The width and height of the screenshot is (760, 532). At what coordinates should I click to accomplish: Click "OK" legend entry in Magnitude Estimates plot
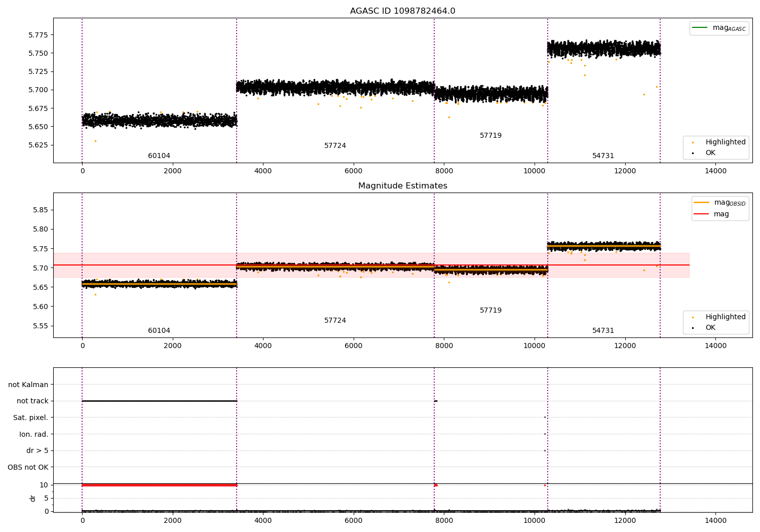click(710, 327)
